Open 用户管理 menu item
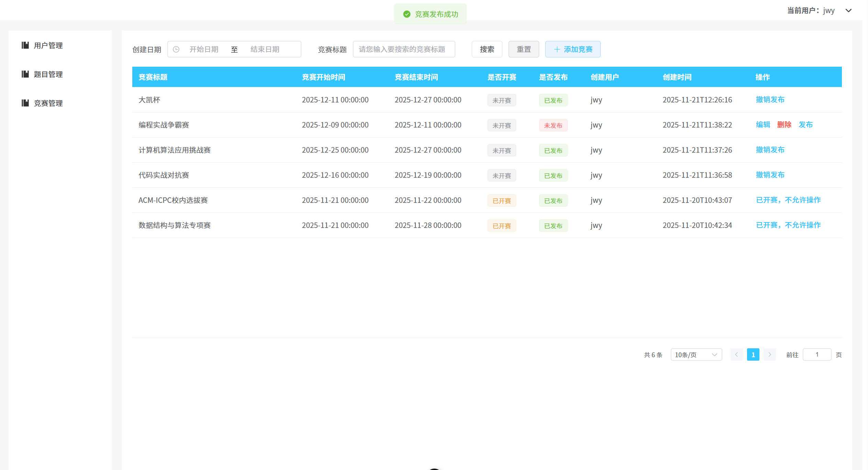Viewport: 868px width, 470px height. point(48,45)
